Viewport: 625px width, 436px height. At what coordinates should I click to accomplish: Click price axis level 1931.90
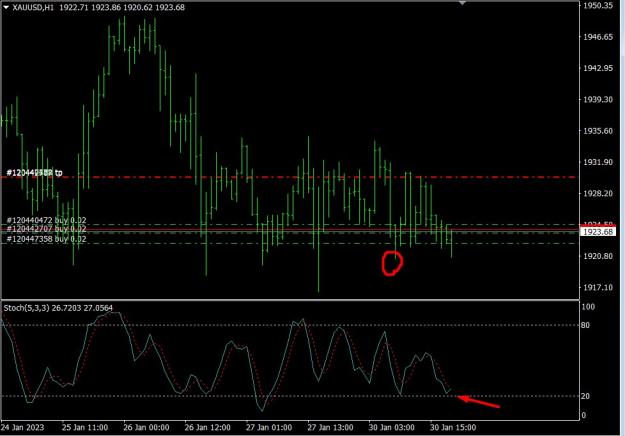click(x=598, y=162)
